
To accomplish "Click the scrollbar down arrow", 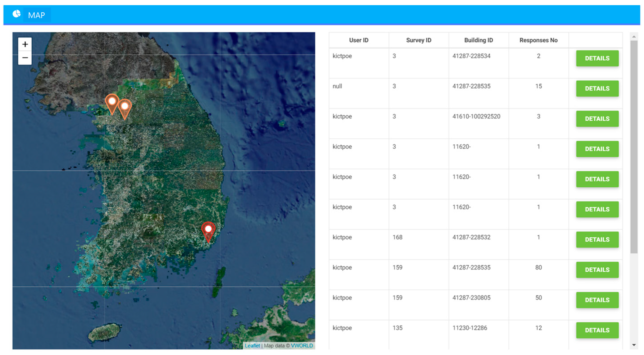I will (634, 345).
